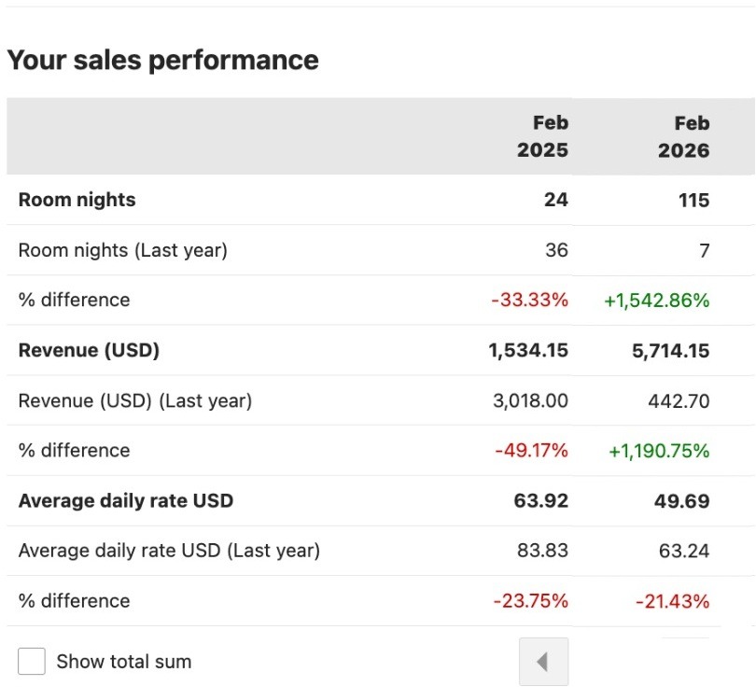Click the 63.92 average daily rate cell
This screenshot has height=700, width=756.
tap(542, 501)
